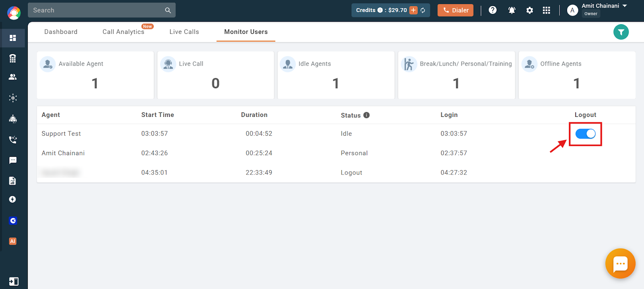Click the duration value 00:04:52

[259, 134]
